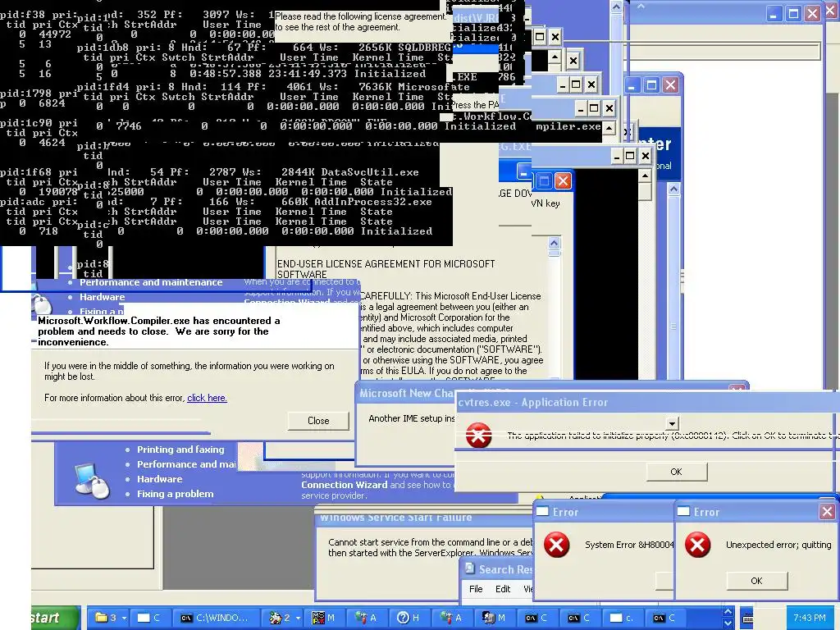This screenshot has height=630, width=840.
Task: Select the A taskbar button left of Help
Action: coord(366,618)
